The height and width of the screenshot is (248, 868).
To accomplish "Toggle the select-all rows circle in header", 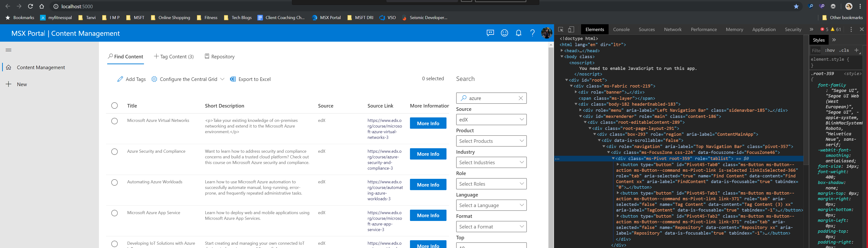I will tap(115, 106).
